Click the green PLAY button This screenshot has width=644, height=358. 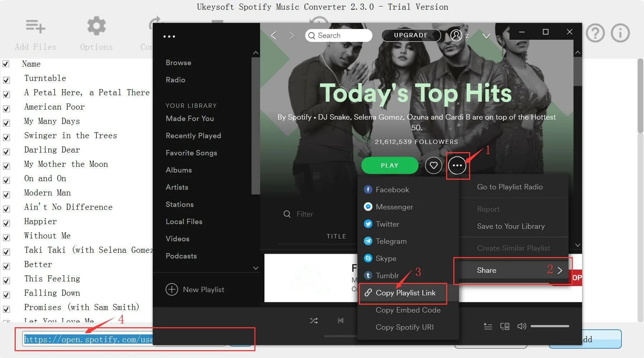pyautogui.click(x=390, y=165)
